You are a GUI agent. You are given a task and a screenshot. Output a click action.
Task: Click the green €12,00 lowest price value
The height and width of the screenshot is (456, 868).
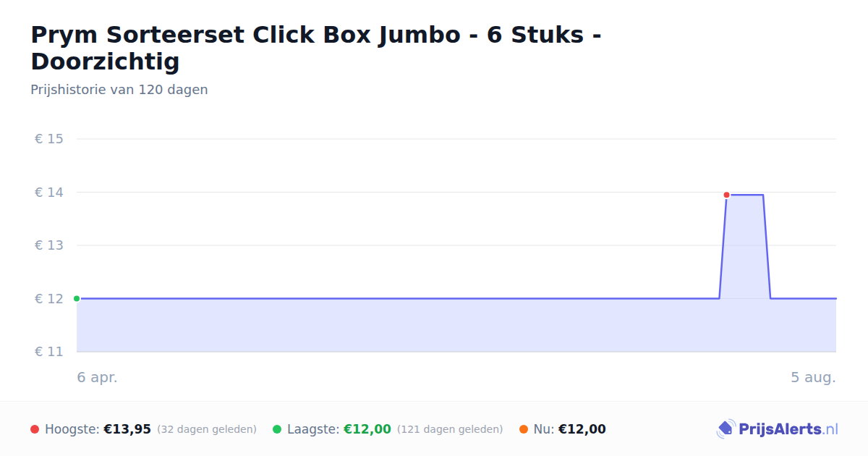[367, 429]
